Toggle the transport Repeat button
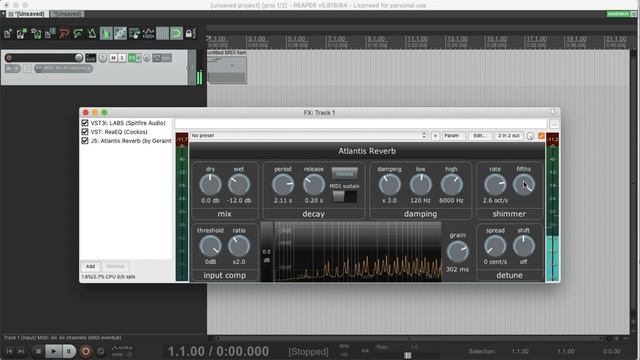Screen dimensions: 640x360 (101, 351)
